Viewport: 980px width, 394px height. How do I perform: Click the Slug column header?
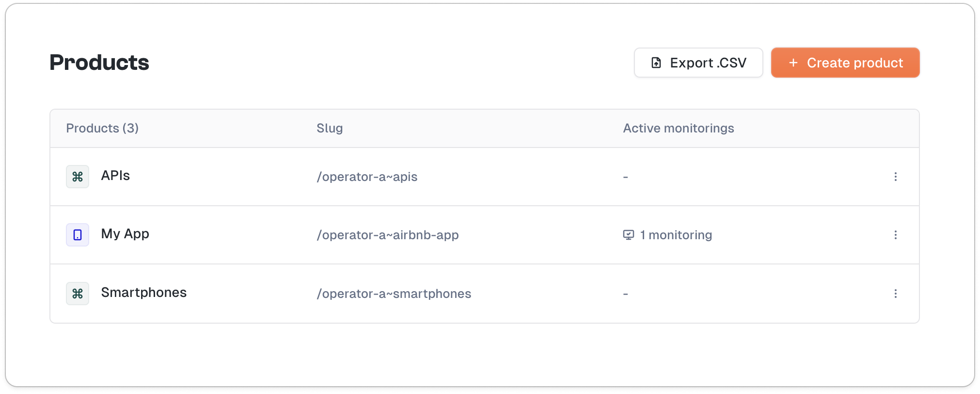330,128
